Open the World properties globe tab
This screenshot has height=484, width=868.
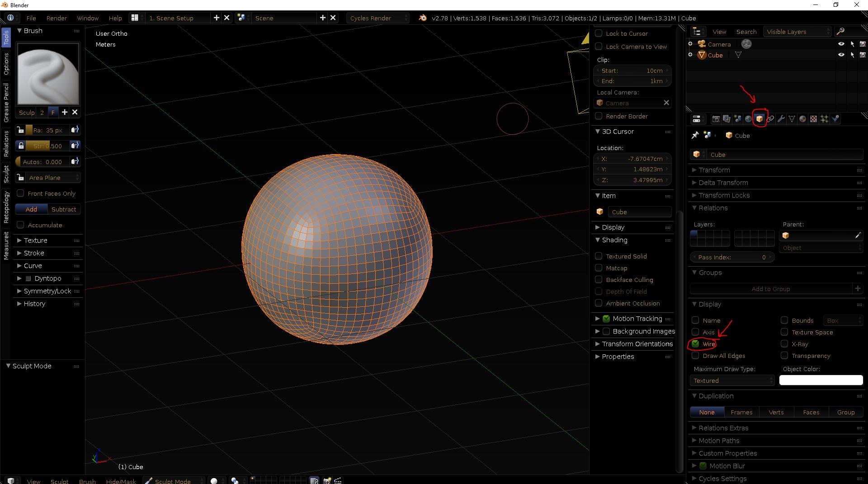click(x=748, y=119)
